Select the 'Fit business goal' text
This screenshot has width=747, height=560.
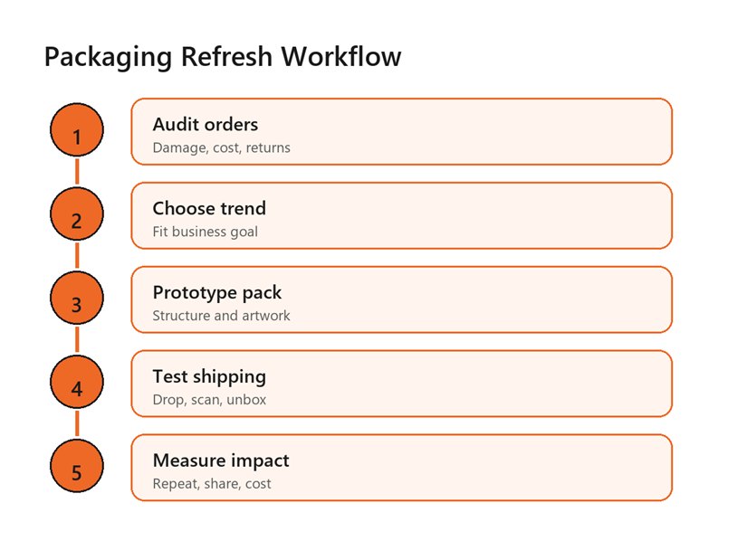[206, 232]
